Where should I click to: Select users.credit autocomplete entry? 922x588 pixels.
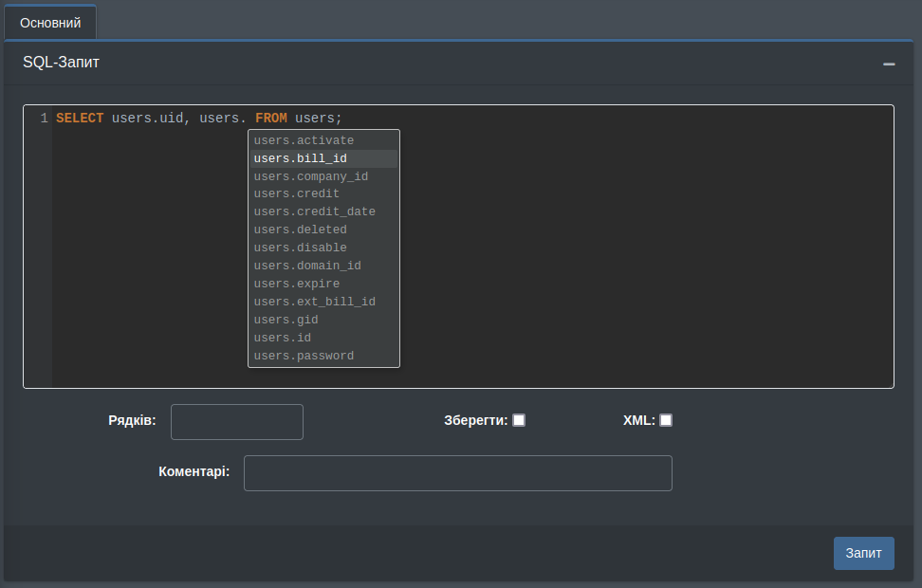coord(297,193)
